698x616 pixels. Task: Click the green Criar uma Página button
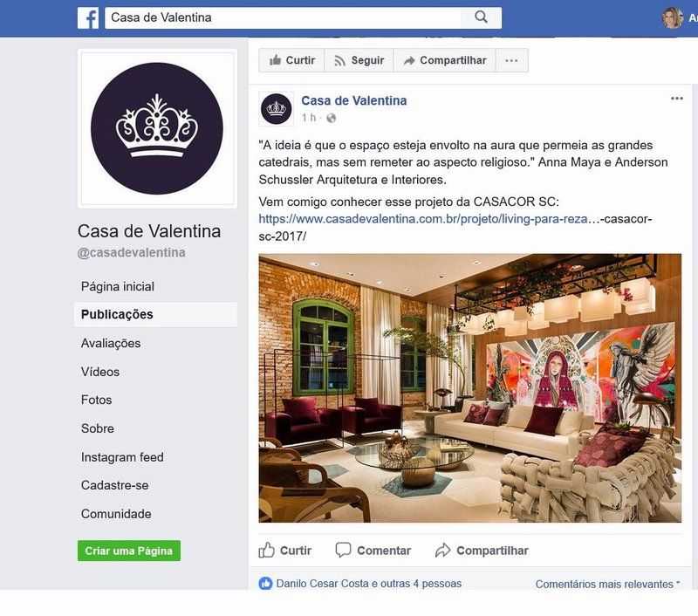coord(129,551)
